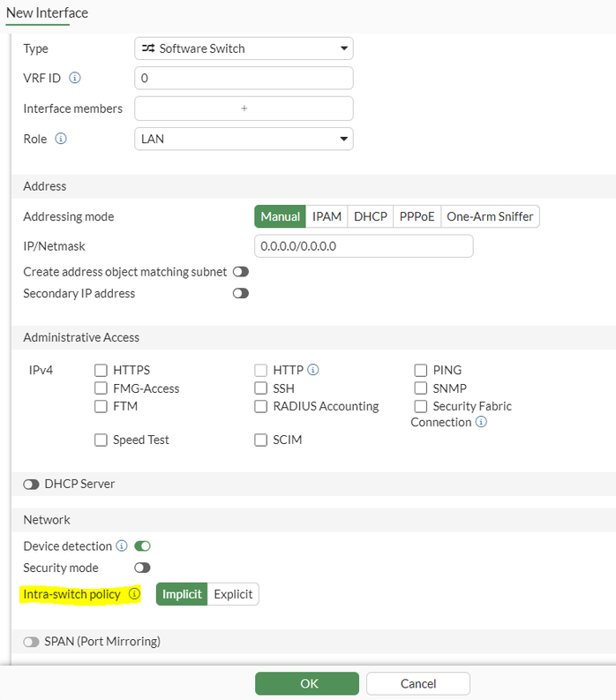Open the Type dropdown showing Software Switch
Viewport: 616px width, 700px height.
(244, 49)
